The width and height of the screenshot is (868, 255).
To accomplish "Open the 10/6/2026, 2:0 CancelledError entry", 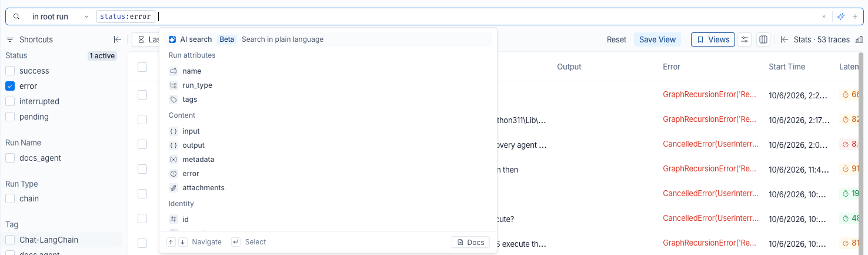I will click(x=710, y=144).
